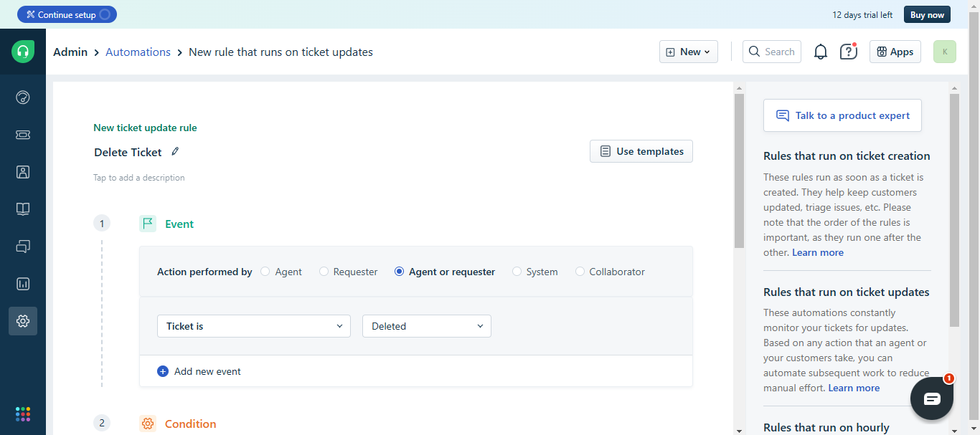Image resolution: width=980 pixels, height=435 pixels.
Task: Click Rules that run on ticket creation heading
Action: tap(847, 156)
